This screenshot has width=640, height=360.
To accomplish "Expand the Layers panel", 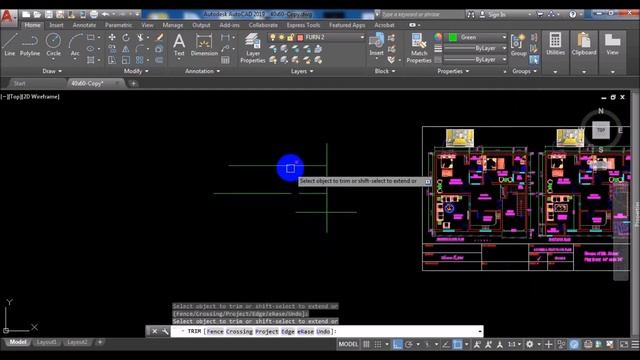I will click(x=302, y=71).
